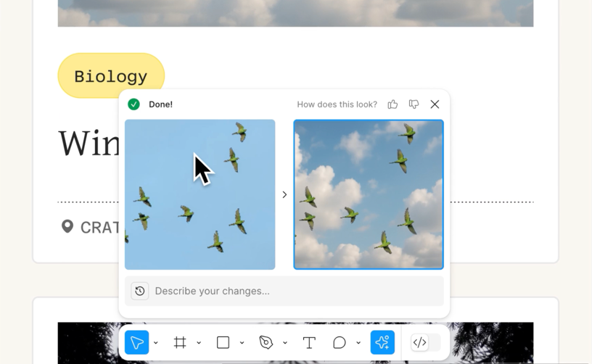The image size is (592, 364).
Task: Expand shape tools dropdown chevron
Action: pyautogui.click(x=242, y=343)
